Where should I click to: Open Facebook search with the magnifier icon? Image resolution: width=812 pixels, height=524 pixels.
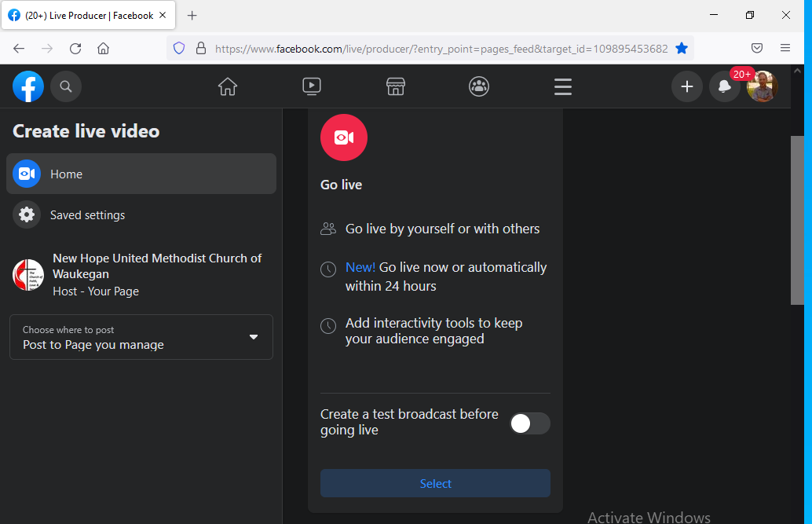(66, 86)
